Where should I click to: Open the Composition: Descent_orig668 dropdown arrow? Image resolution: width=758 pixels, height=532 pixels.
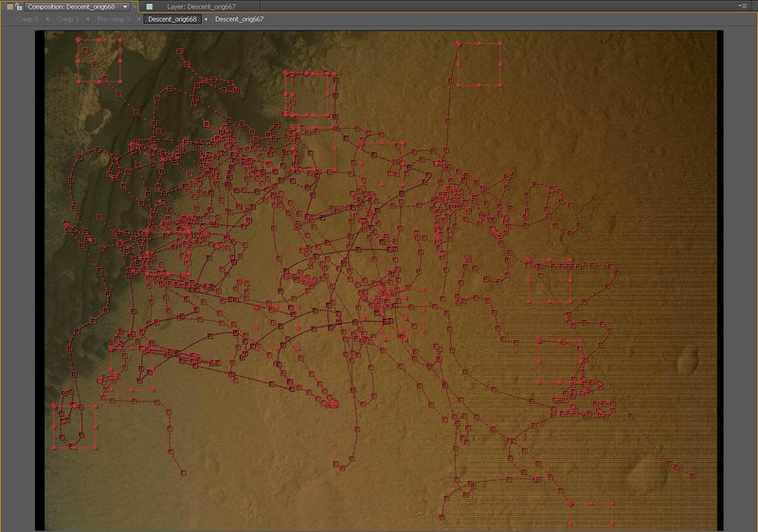125,7
